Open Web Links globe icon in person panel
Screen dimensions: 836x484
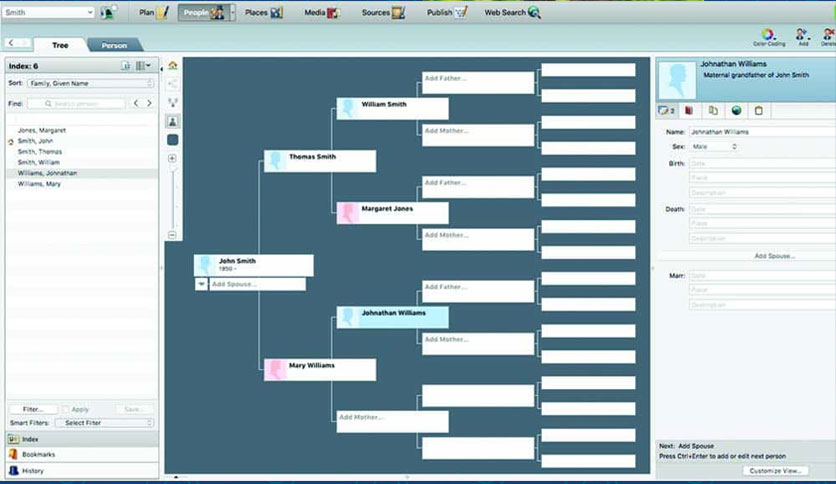(x=736, y=110)
